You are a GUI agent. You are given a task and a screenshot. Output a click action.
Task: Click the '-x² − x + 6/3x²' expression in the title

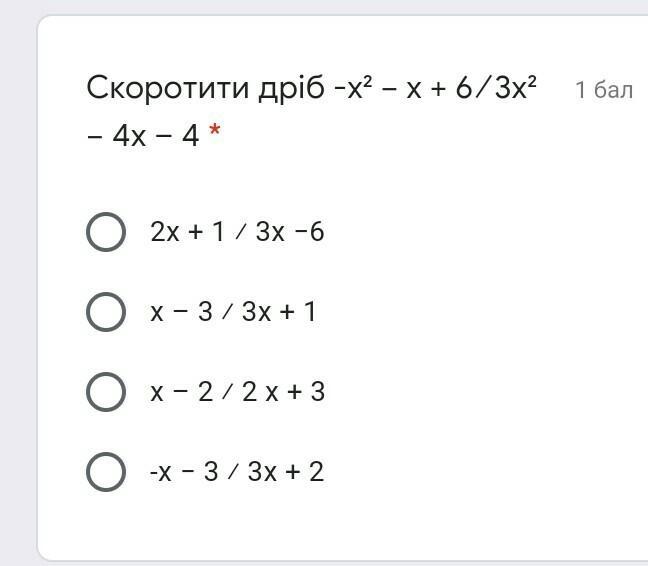click(x=436, y=88)
